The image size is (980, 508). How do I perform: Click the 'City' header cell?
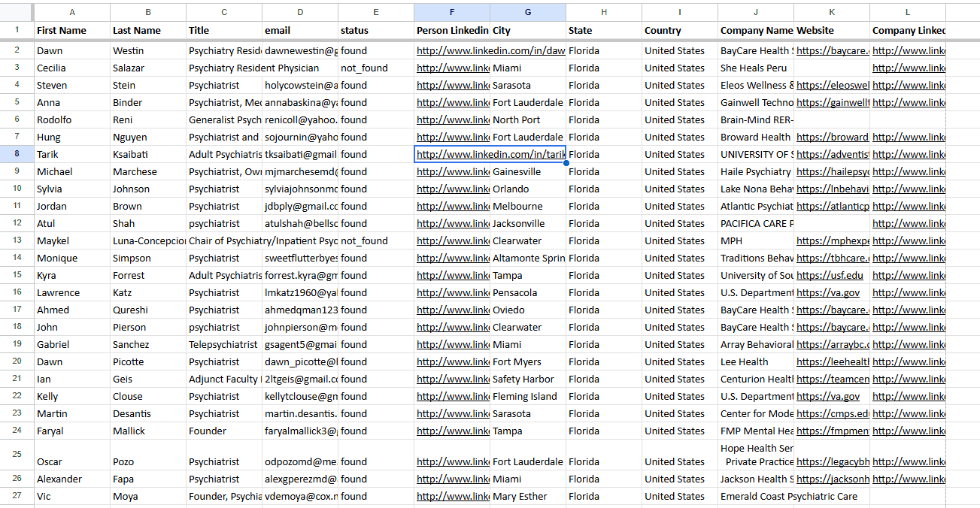[528, 31]
